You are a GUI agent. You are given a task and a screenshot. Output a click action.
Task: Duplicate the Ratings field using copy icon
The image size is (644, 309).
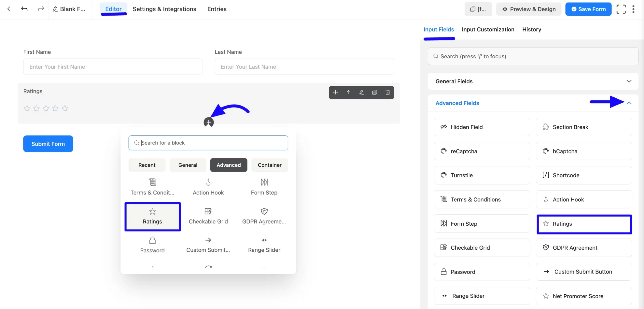pyautogui.click(x=374, y=92)
